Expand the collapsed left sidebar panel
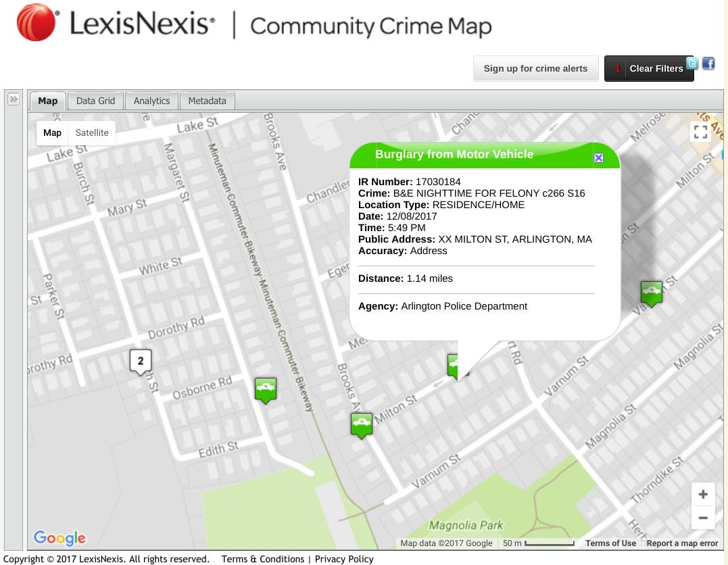This screenshot has height=565, width=728. point(13,99)
